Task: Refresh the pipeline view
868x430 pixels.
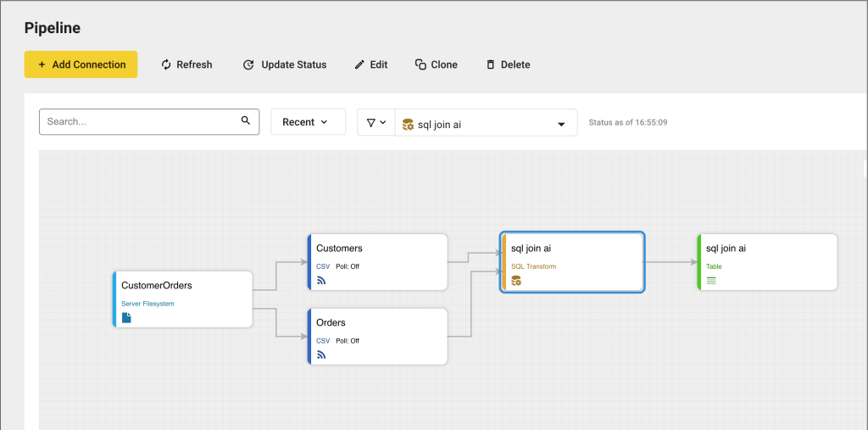Action: pos(186,64)
